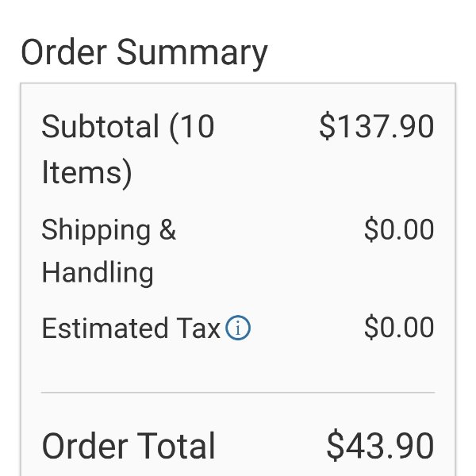The height and width of the screenshot is (476, 476).
Task: Click the Subtotal (10 Items) label
Action: click(128, 149)
